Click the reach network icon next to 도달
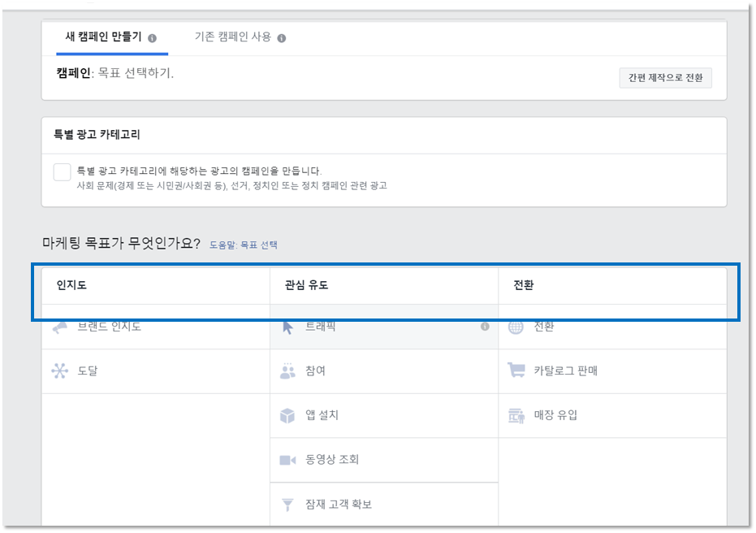Screen dimensions: 756x533 tap(60, 370)
